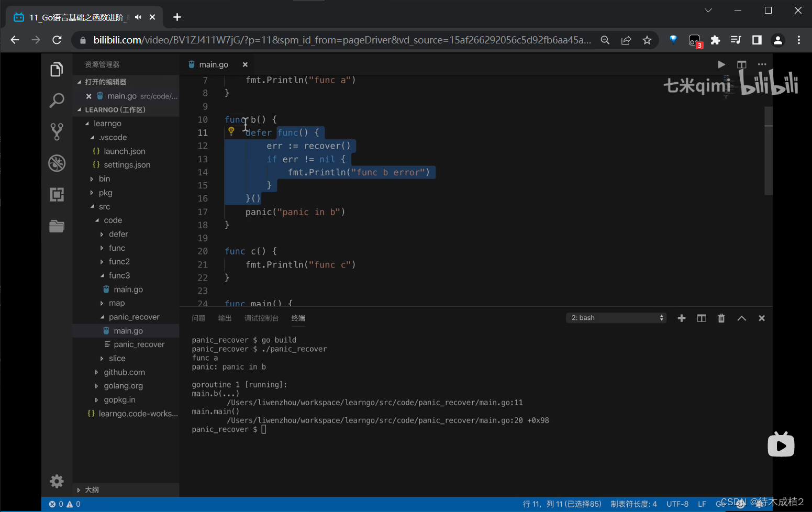Collapse the learngo folder

click(x=87, y=124)
